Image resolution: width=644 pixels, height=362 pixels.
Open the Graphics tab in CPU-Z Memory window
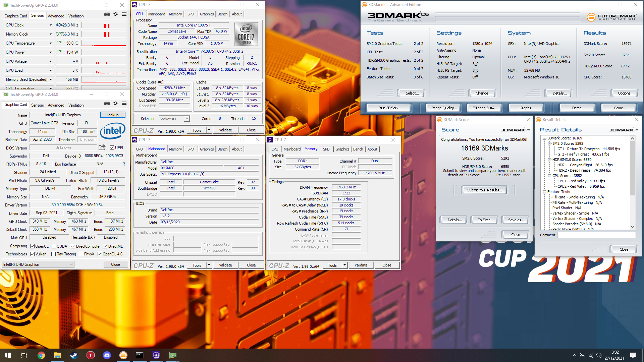tap(342, 149)
